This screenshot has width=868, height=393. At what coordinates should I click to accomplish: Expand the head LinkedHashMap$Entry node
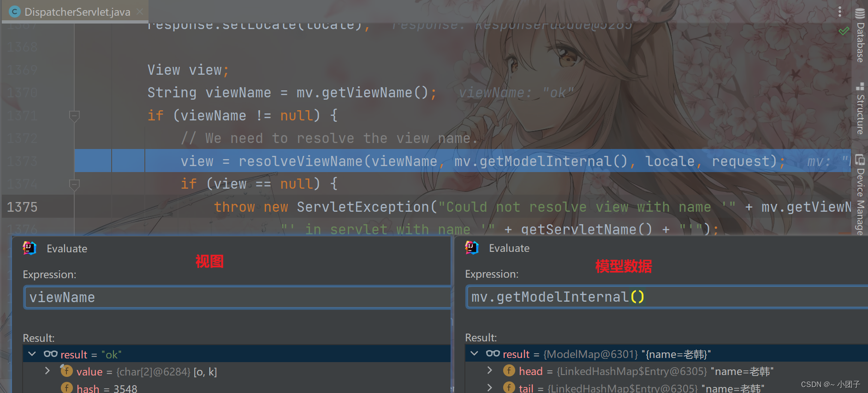coord(489,370)
